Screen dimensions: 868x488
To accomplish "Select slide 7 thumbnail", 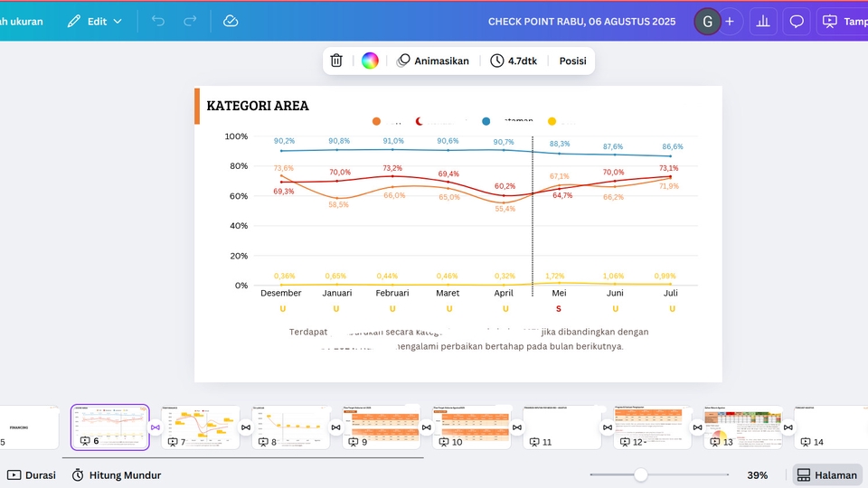I will point(201,427).
